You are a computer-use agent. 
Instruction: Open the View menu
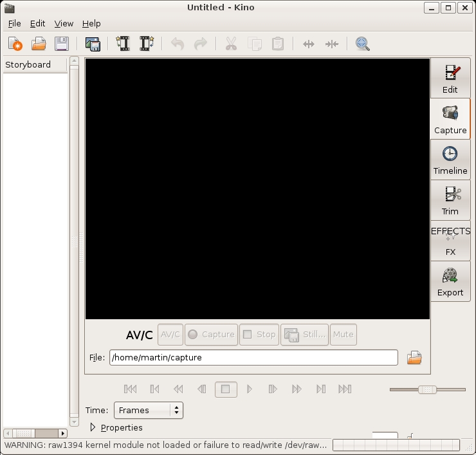point(64,23)
